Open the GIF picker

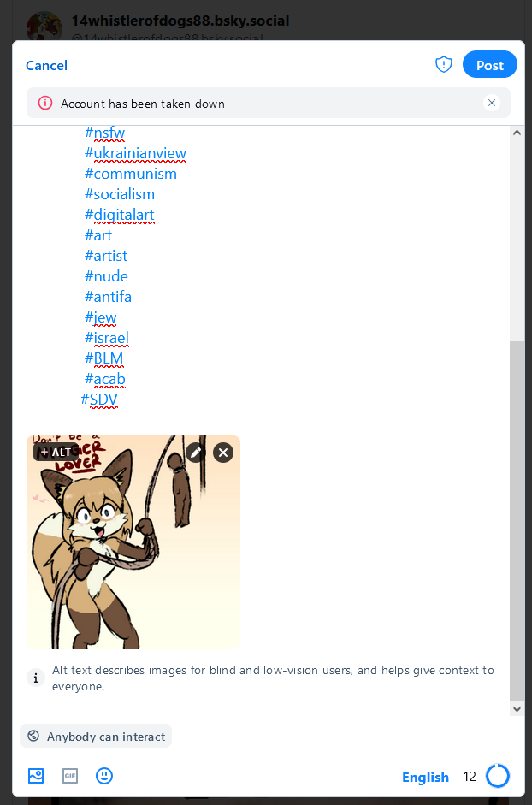70,776
